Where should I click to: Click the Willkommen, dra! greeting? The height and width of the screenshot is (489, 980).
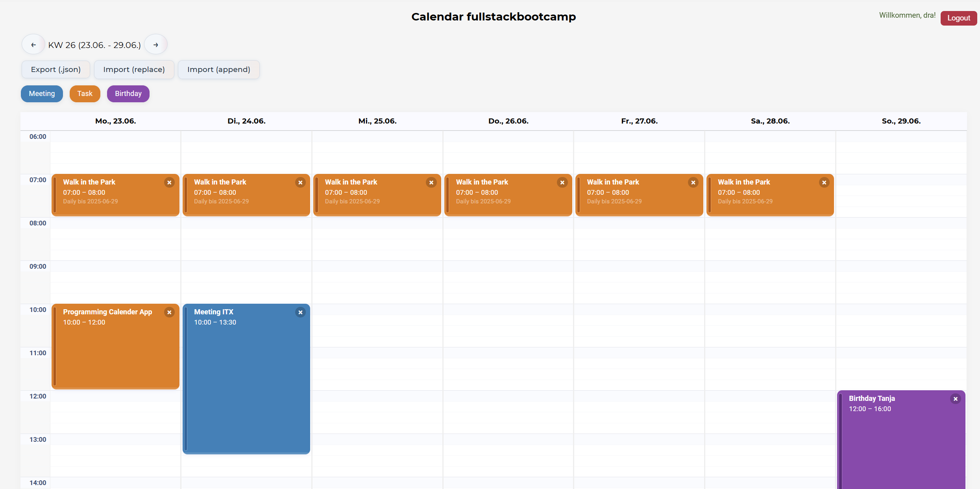(907, 15)
